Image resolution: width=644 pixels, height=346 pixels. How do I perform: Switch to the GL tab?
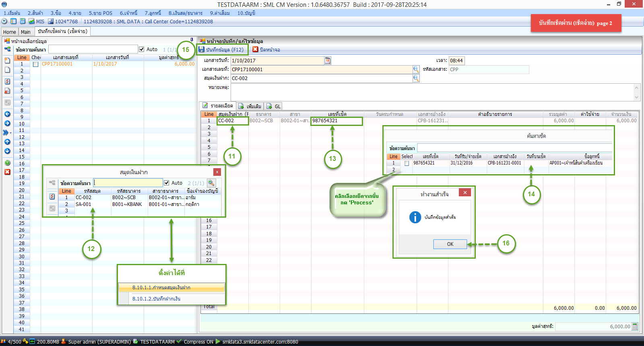click(274, 106)
